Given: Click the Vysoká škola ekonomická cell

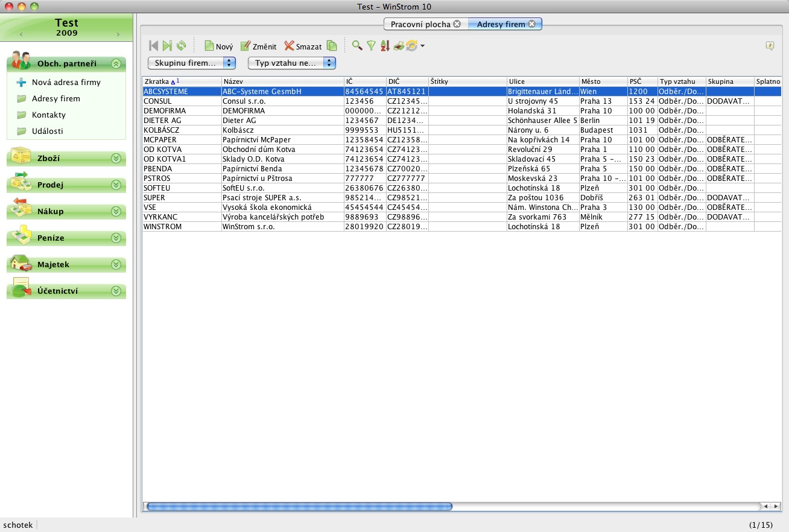Looking at the screenshot, I should tap(282, 207).
